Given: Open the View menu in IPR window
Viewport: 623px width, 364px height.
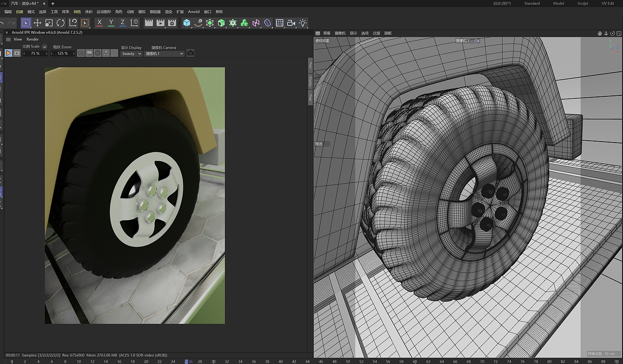Looking at the screenshot, I should 18,39.
